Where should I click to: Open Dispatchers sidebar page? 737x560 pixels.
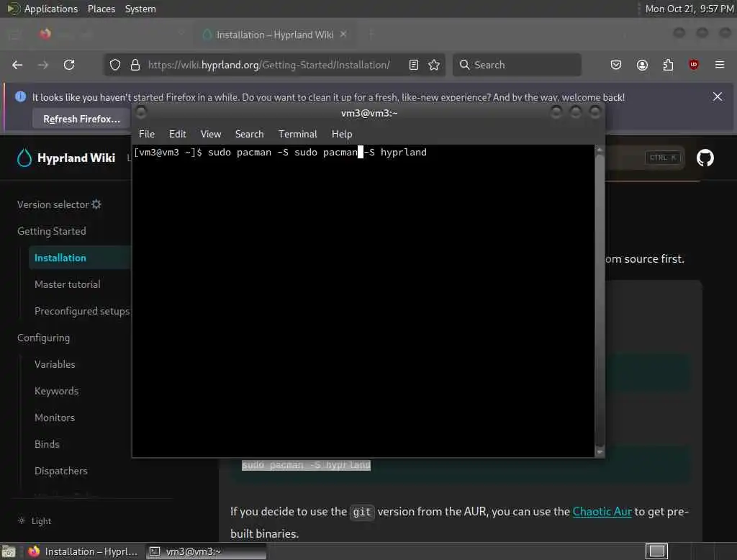(x=61, y=471)
